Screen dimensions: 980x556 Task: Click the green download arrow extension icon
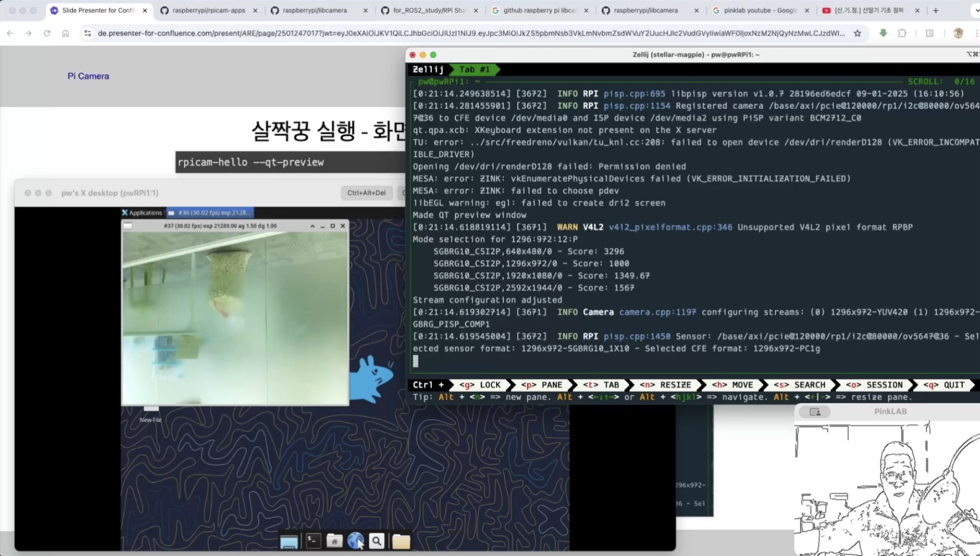[883, 33]
